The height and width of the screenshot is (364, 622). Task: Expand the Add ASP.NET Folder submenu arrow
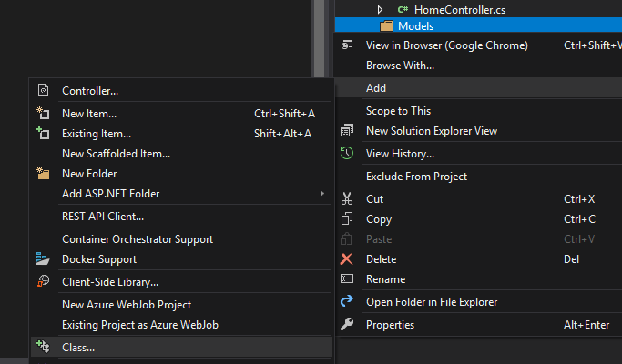pos(321,194)
